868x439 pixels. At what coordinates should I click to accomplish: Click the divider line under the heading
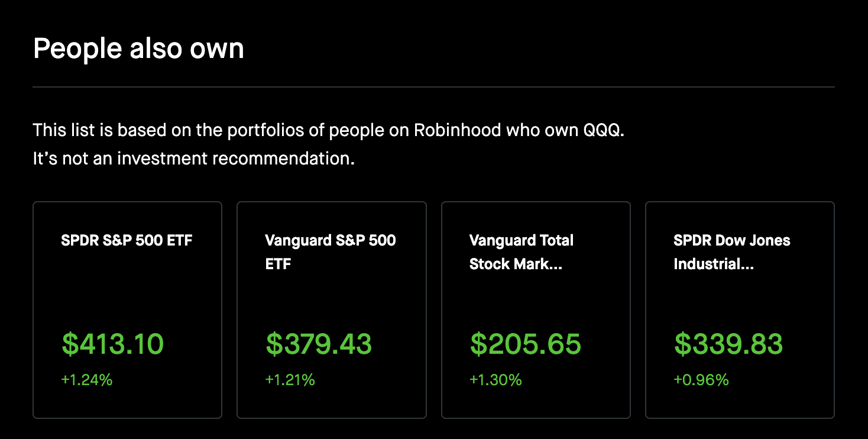(x=433, y=87)
